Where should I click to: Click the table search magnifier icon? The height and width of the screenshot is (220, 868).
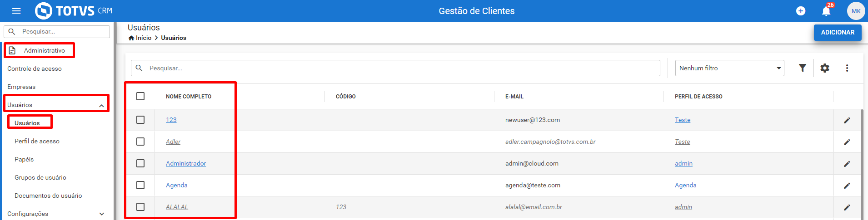click(x=139, y=68)
